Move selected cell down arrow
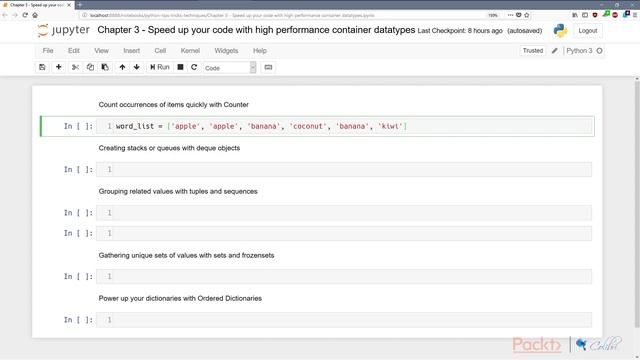 click(x=137, y=67)
